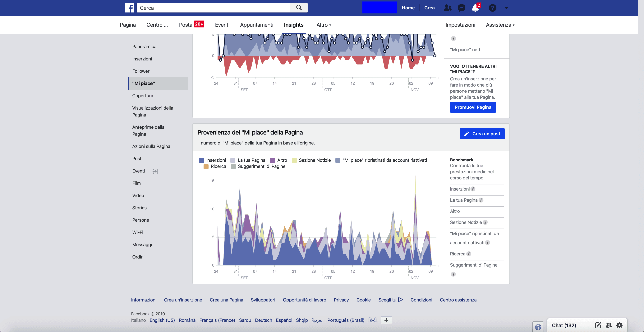Open friend requests icon
Image resolution: width=644 pixels, height=332 pixels.
pyautogui.click(x=448, y=8)
